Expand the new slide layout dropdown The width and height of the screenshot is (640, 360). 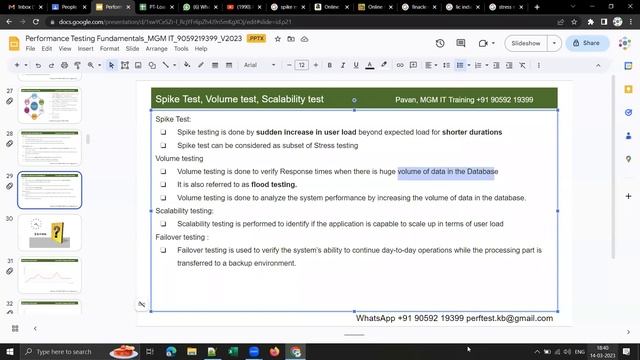(26, 65)
